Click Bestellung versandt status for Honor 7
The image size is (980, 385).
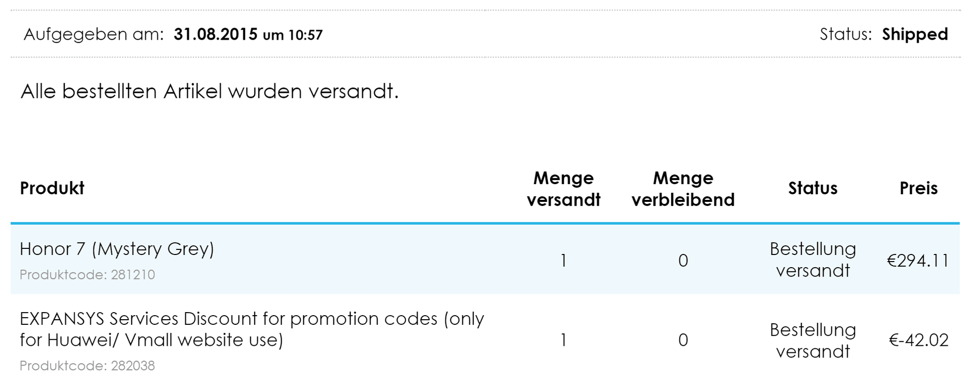[x=813, y=260]
